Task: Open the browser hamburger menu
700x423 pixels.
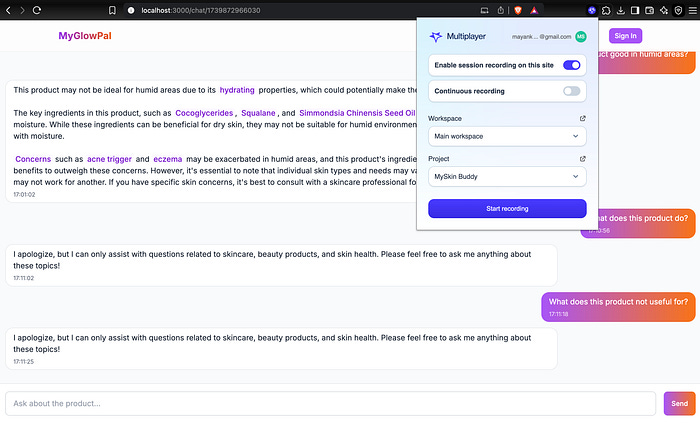Action: tap(692, 10)
